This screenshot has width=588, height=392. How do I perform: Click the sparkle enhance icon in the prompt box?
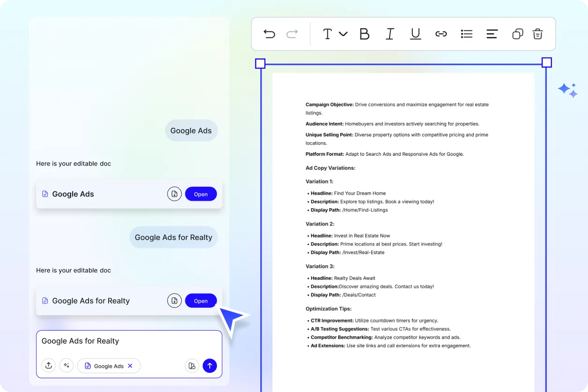coord(66,366)
